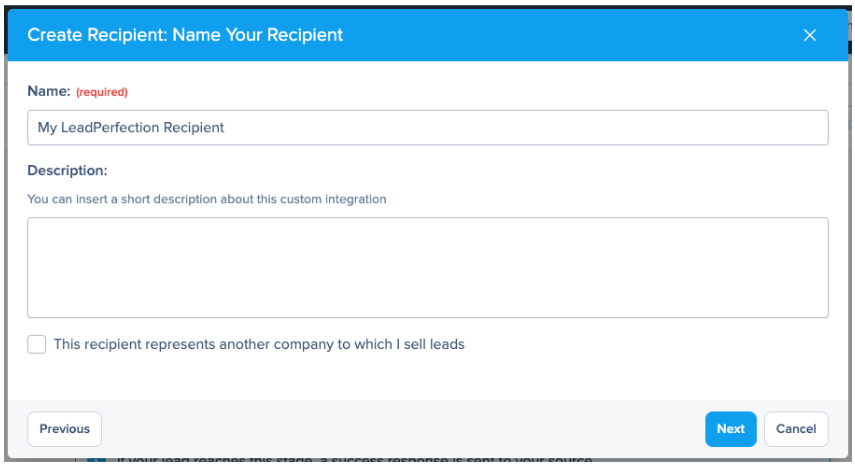Screen dimensions: 855x467
Task: Go back with the Previous button
Action: coord(64,429)
